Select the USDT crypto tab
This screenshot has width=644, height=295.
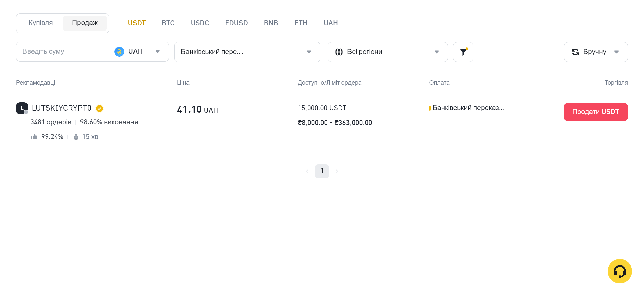(x=137, y=23)
